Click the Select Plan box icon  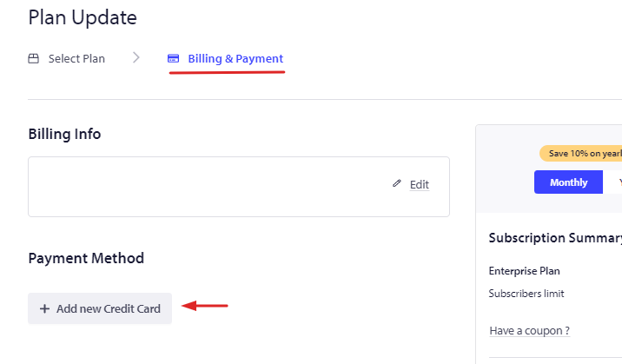[x=34, y=59]
